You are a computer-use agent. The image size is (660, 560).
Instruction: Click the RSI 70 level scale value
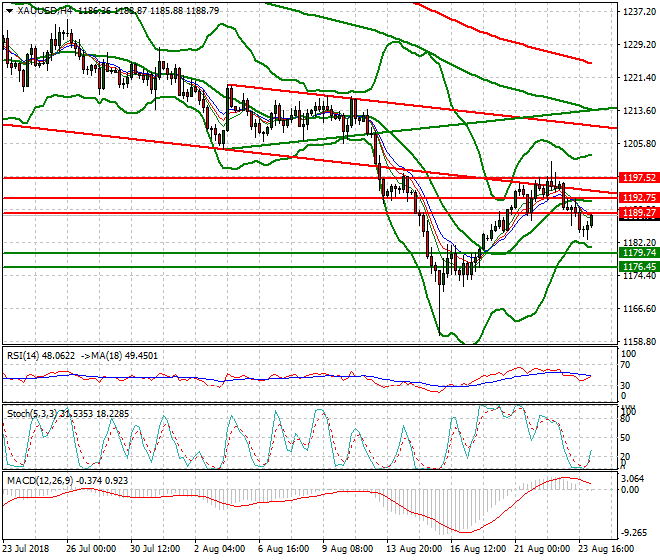point(625,365)
